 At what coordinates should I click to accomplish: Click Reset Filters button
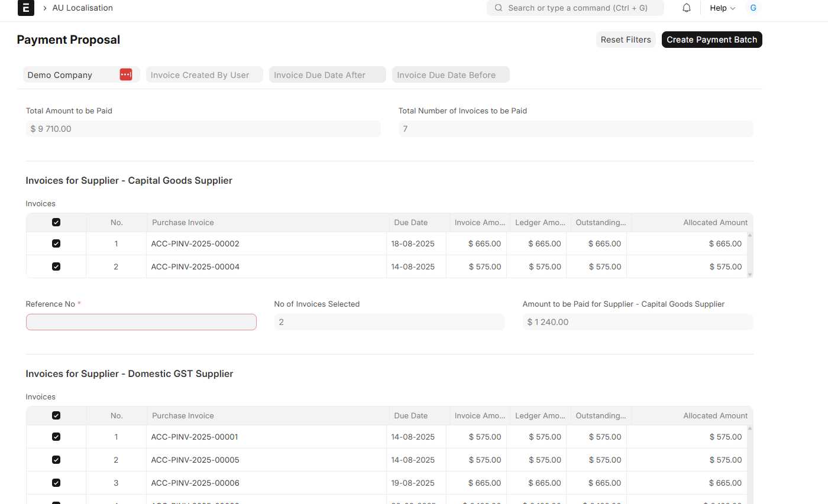coord(626,40)
